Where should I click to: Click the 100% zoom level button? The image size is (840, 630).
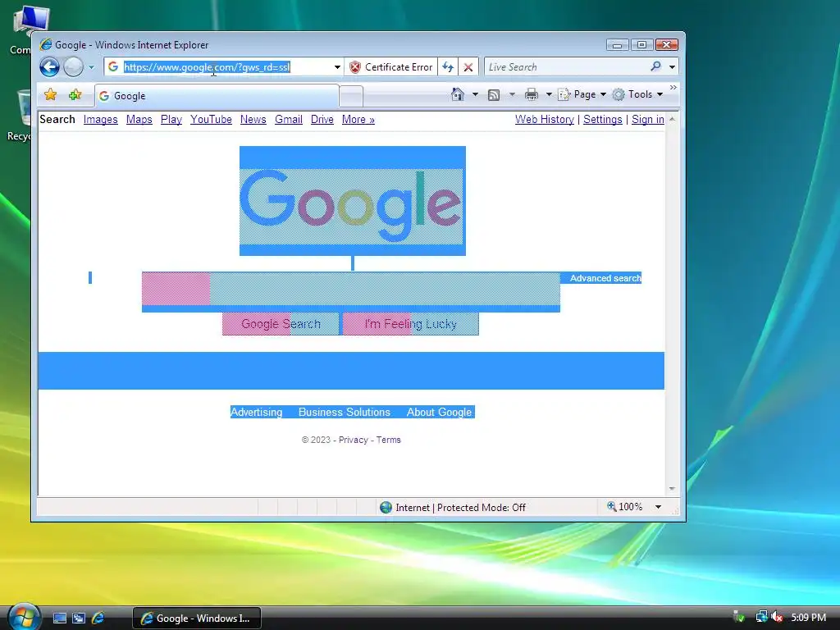[x=624, y=507]
